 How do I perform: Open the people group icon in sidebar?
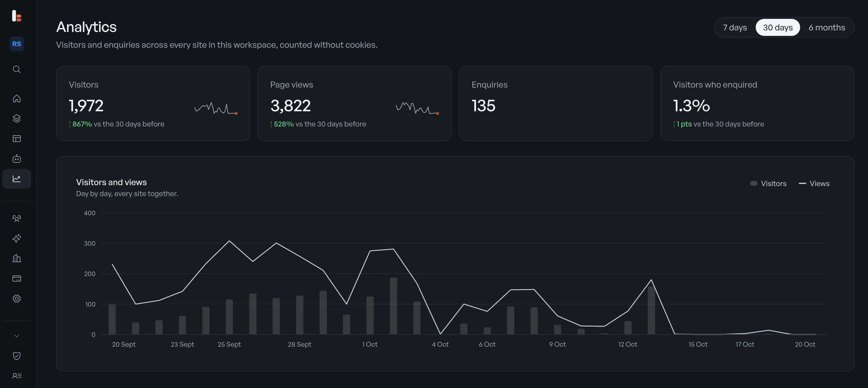point(16,218)
